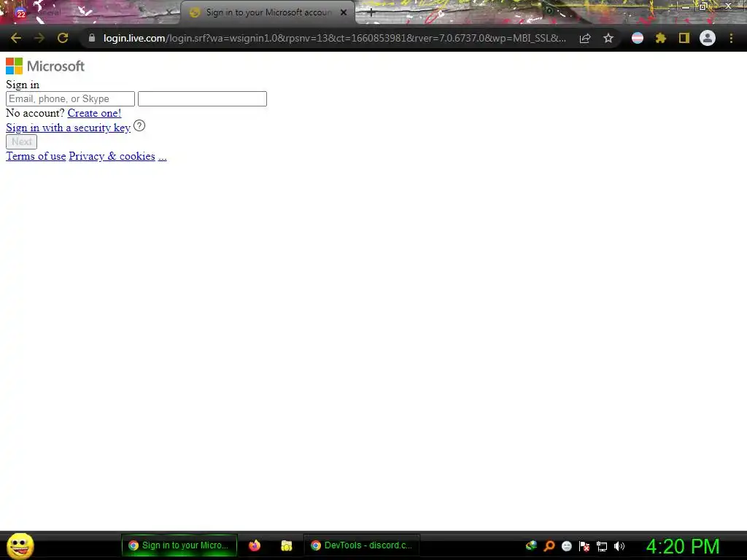The width and height of the screenshot is (747, 560).
Task: Click the ellipsis link after Privacy & cookies
Action: (x=163, y=156)
